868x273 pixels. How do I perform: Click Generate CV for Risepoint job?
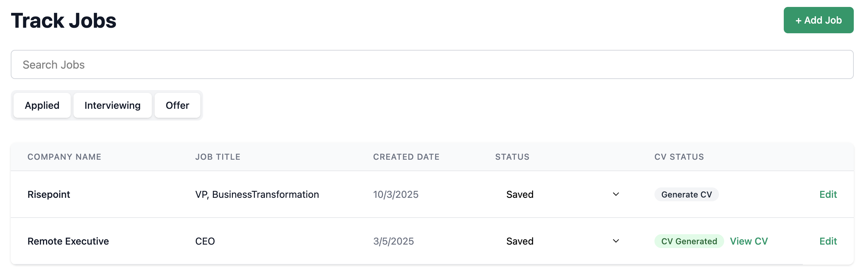click(686, 194)
